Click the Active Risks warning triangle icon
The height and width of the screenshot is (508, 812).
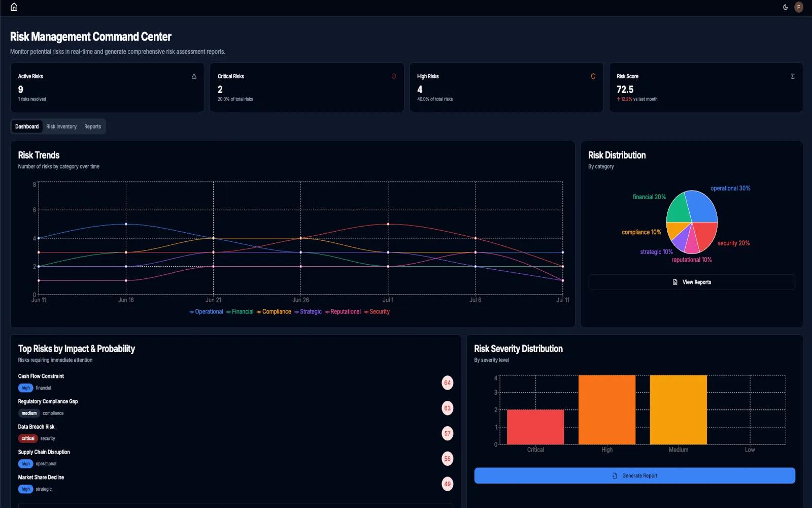[194, 76]
